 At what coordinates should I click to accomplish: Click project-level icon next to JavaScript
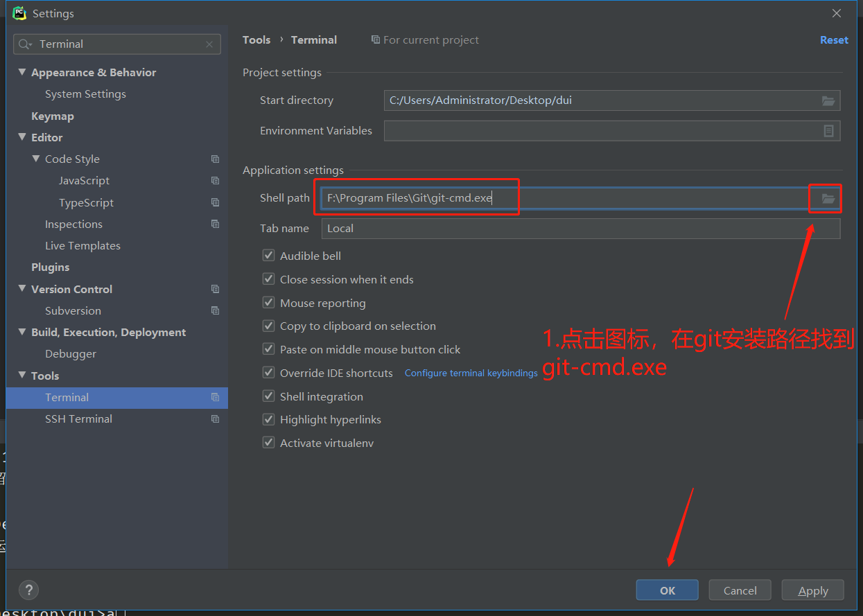[x=216, y=181]
